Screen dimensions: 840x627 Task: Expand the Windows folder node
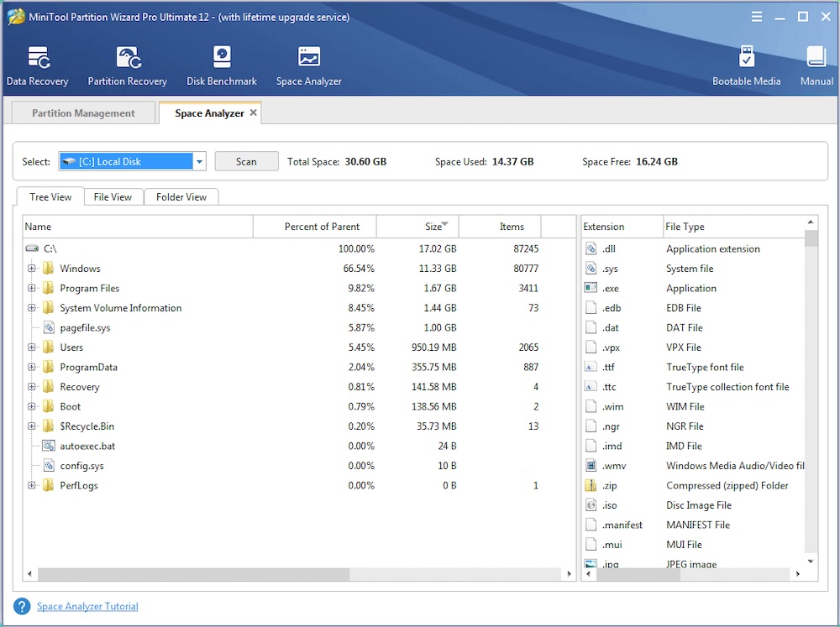click(x=32, y=269)
